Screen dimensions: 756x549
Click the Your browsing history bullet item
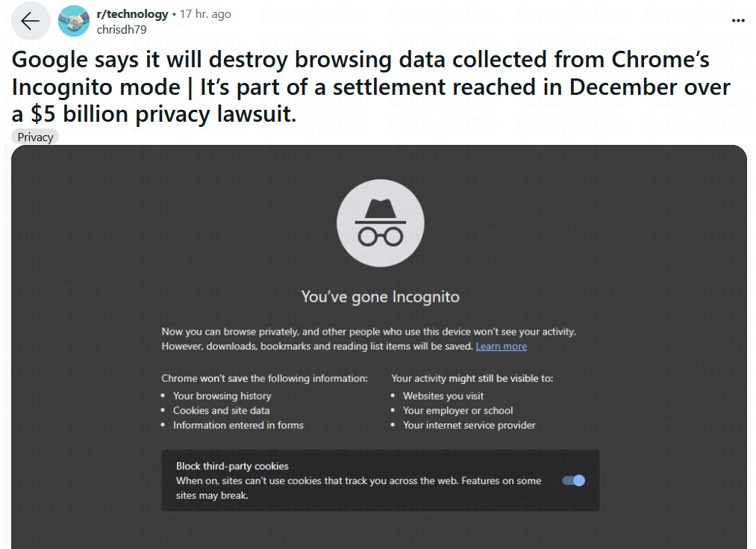pyautogui.click(x=222, y=396)
